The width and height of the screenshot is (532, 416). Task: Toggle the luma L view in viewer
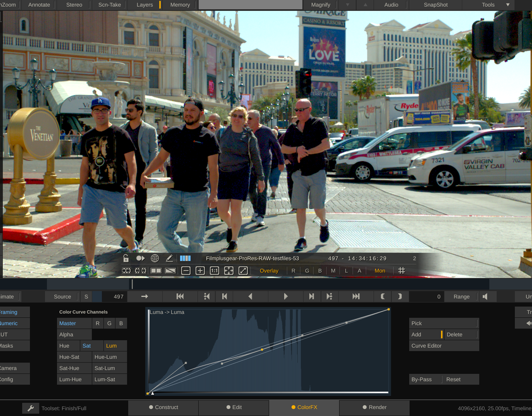pos(346,270)
